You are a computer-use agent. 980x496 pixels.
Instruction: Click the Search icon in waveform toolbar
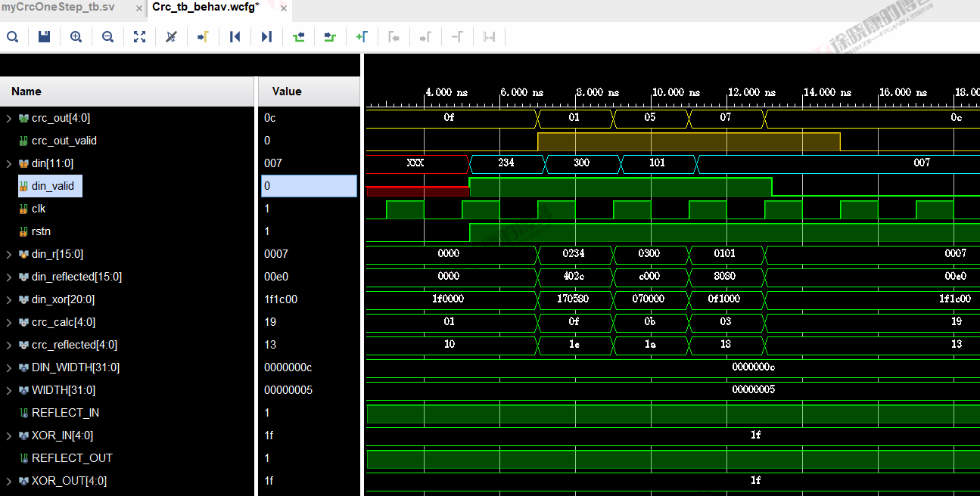(x=12, y=36)
